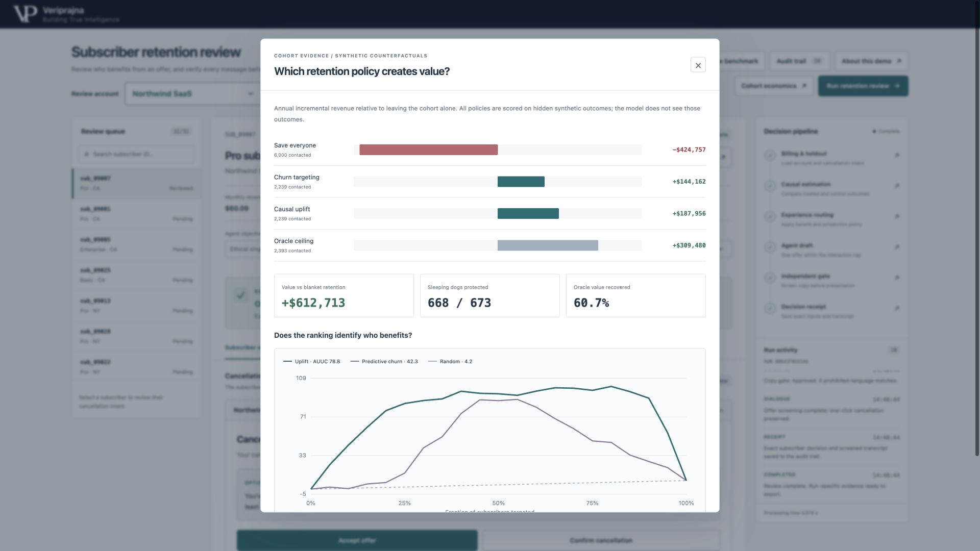980x551 pixels.
Task: Click Decision receipt completed check icon
Action: [x=770, y=308]
